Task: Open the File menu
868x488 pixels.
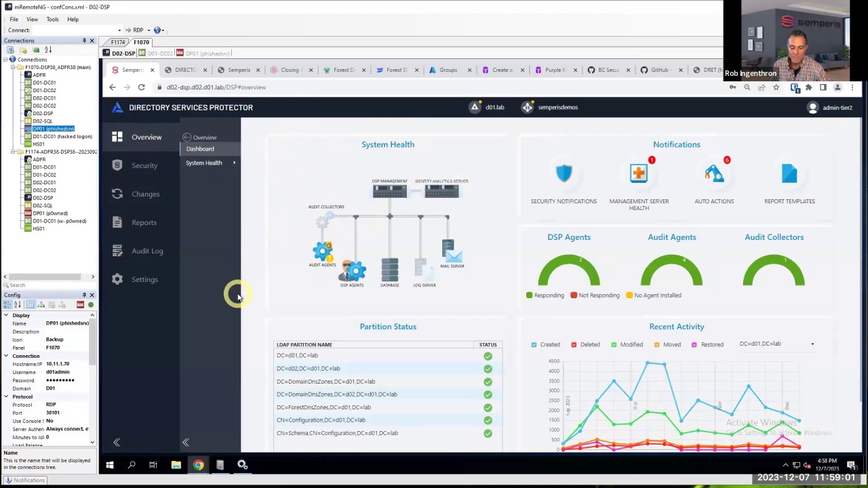Action: 14,19
